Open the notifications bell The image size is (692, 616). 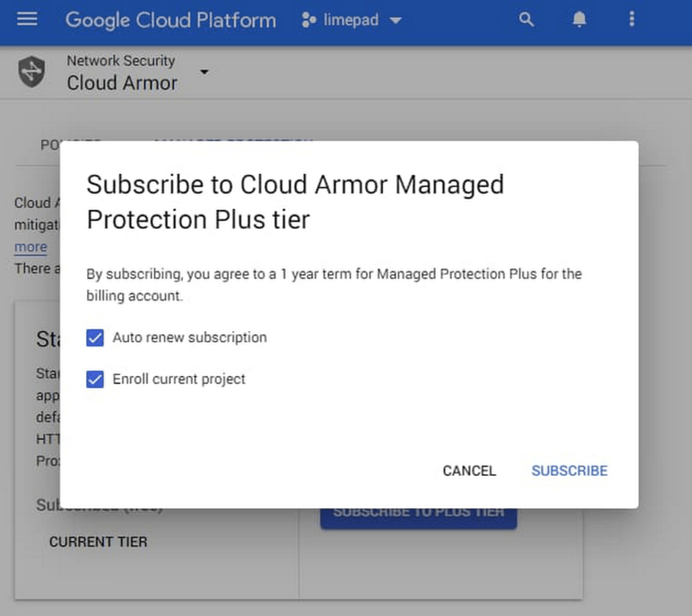[x=579, y=19]
